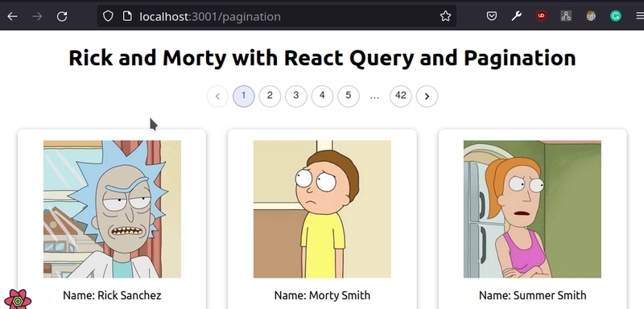The height and width of the screenshot is (309, 644).
Task: Jump to last page 42
Action: click(x=400, y=97)
